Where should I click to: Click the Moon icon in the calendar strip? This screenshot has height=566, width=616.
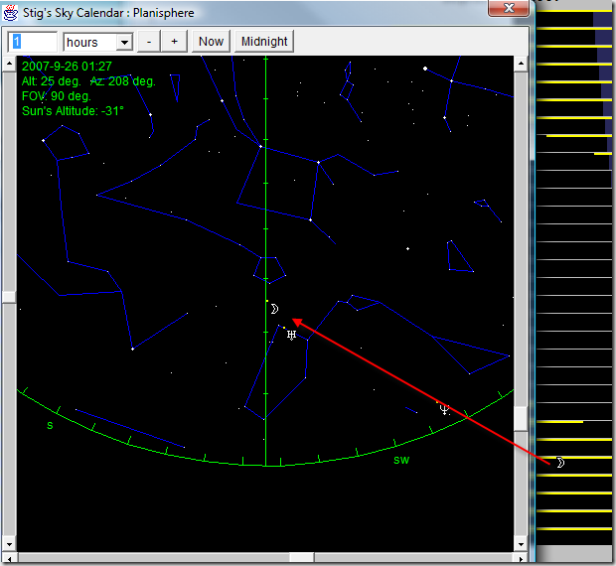point(560,462)
